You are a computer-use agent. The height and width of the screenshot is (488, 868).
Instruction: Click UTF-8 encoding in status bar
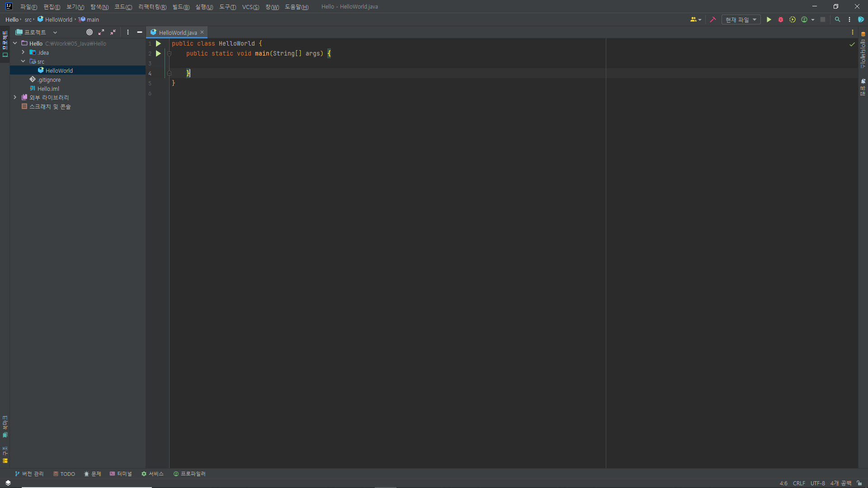817,483
